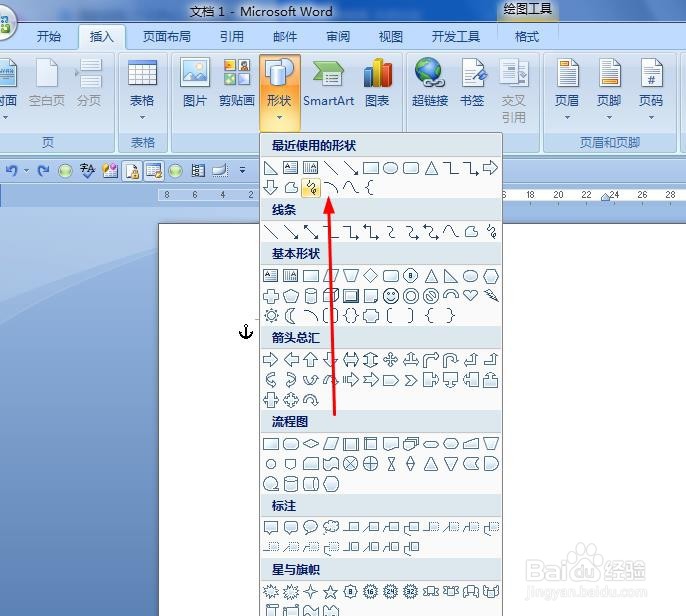Select the rectangular callout in 标注
Screen dimensions: 686x616
271,528
